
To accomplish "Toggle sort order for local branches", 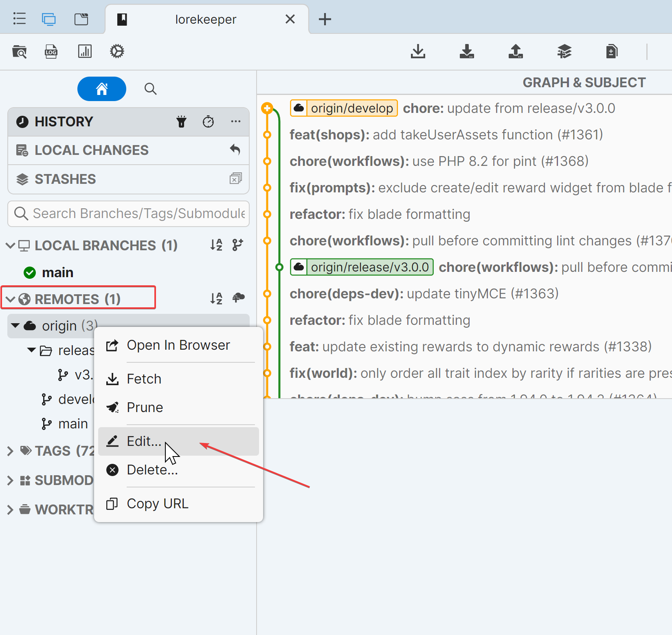I will tap(216, 245).
